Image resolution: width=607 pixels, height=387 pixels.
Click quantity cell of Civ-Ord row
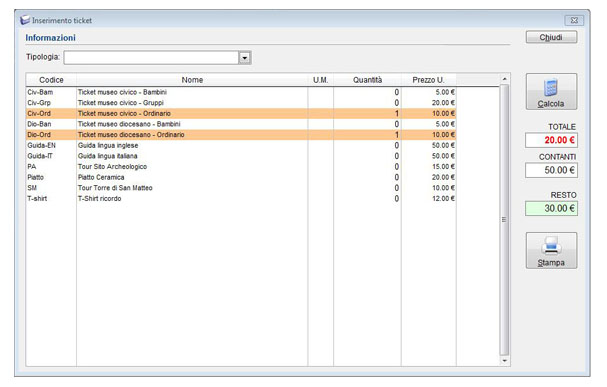click(367, 113)
